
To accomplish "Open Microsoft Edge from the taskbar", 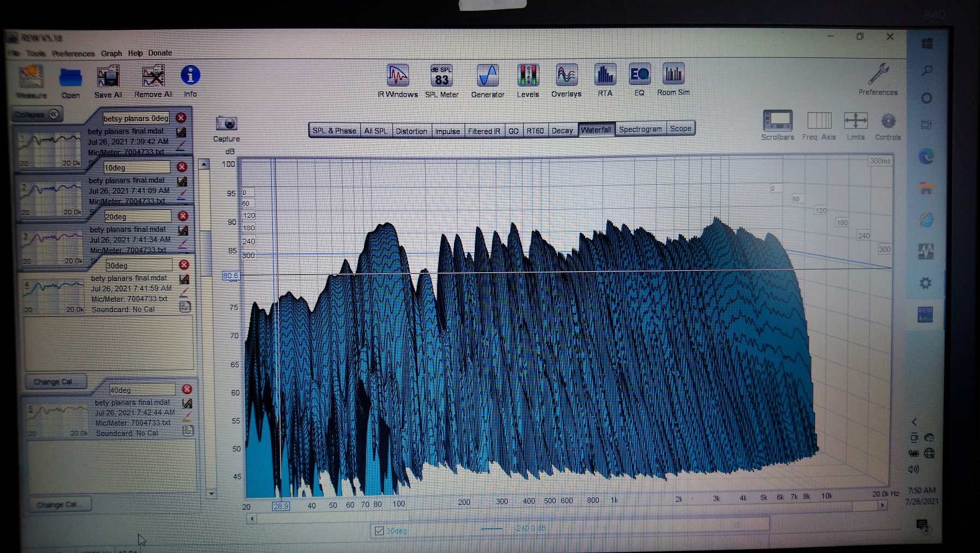I will pyautogui.click(x=927, y=157).
